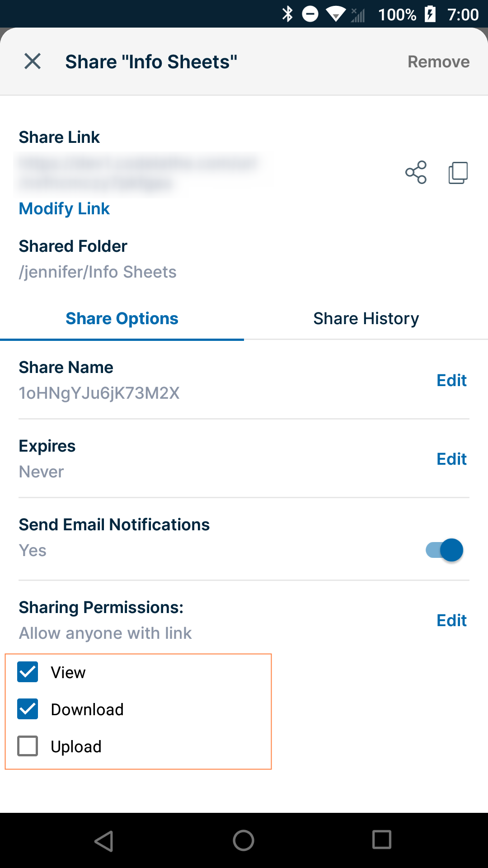Tap the Android back navigation button
The width and height of the screenshot is (488, 868).
click(x=104, y=841)
